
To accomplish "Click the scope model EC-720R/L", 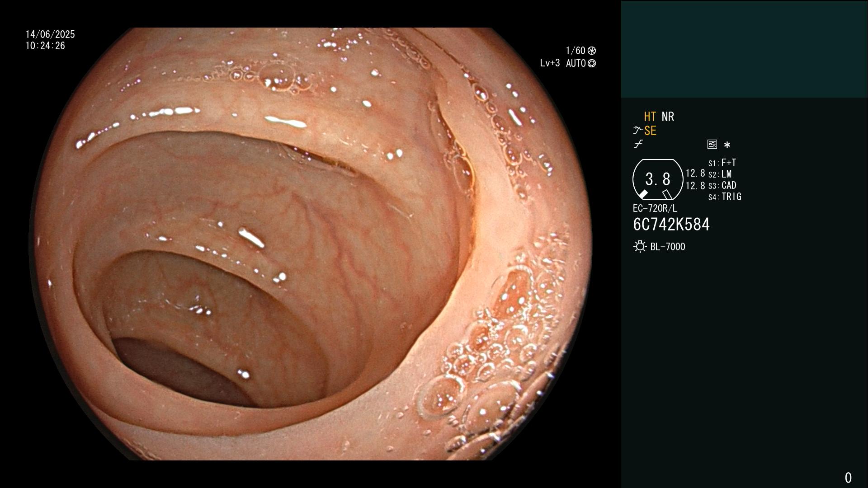I will click(655, 208).
